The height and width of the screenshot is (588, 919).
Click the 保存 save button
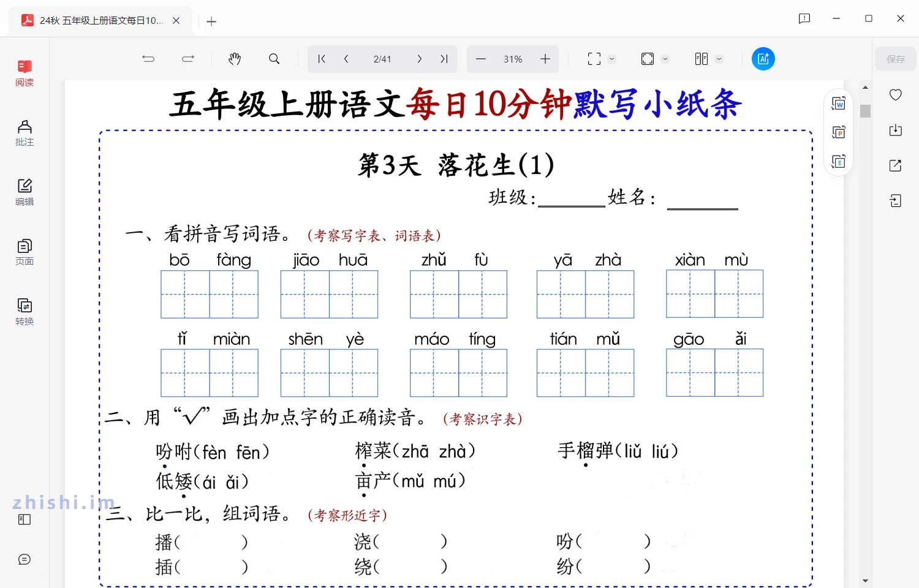[896, 59]
